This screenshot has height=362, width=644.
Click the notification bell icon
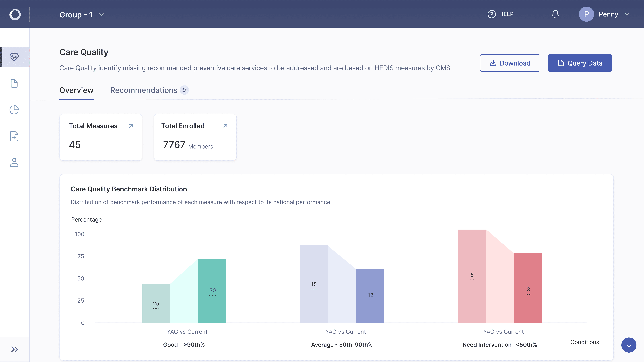[x=555, y=14]
